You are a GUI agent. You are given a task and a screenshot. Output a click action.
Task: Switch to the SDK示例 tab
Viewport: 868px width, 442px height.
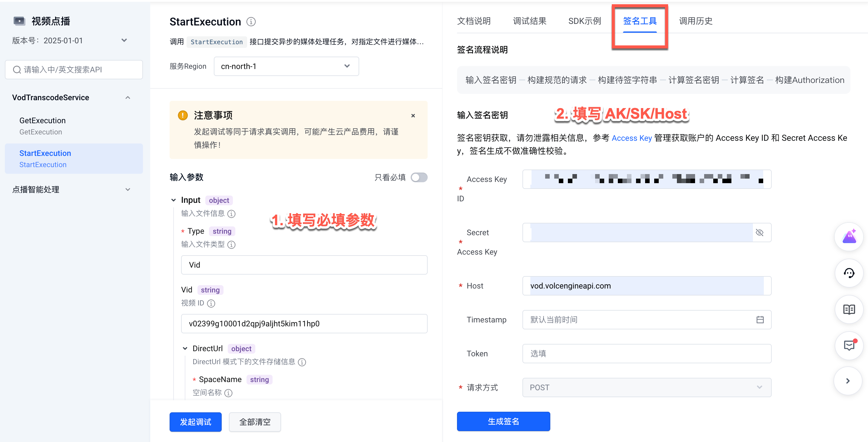coord(584,21)
